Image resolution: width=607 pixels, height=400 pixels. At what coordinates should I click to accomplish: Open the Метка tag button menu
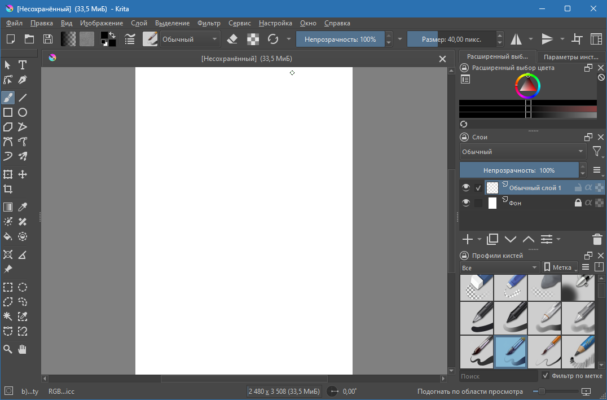[560, 268]
